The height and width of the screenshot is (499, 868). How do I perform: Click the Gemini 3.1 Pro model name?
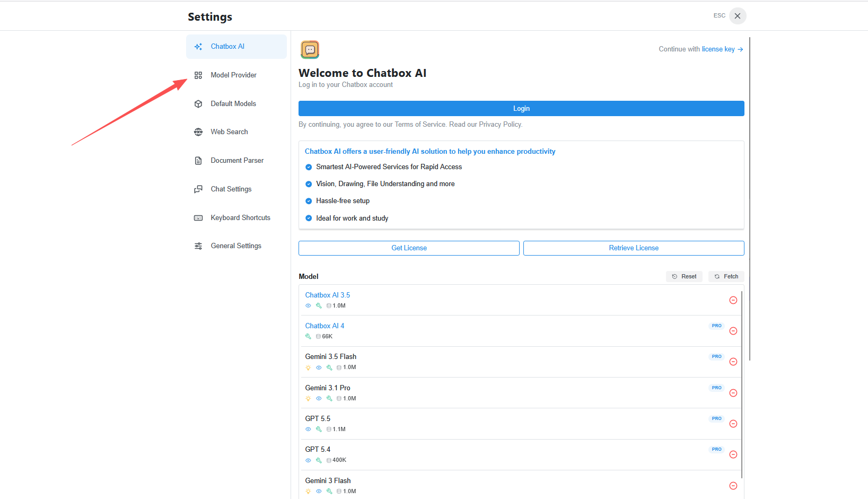[328, 388]
